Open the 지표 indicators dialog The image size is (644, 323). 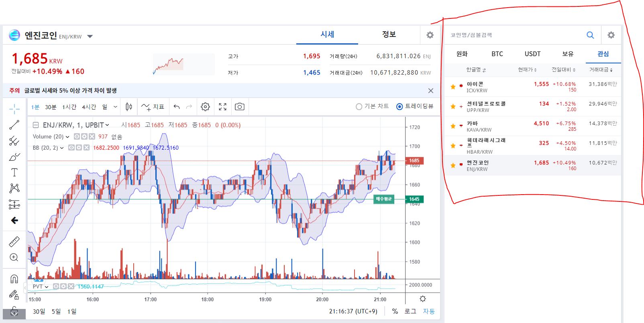coord(153,107)
